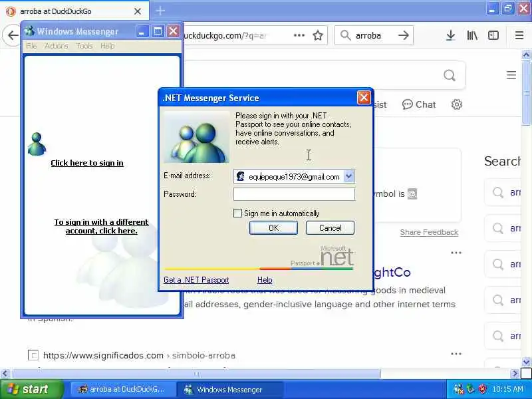Open a new browser tab with plus
Image resolution: width=532 pixels, height=399 pixels.
click(160, 11)
